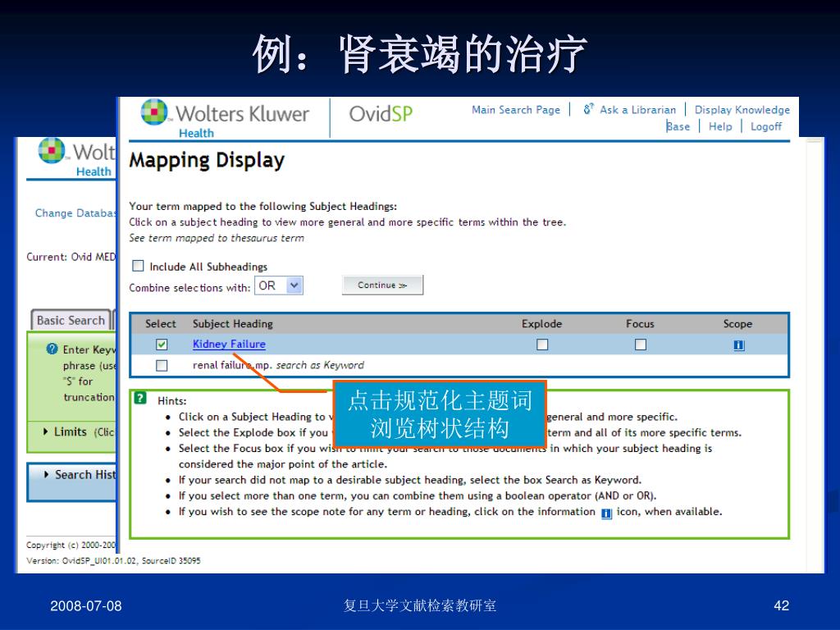The width and height of the screenshot is (840, 630).
Task: Click the Wolters Kluwer logo in Mapping Display
Action: pos(226,117)
